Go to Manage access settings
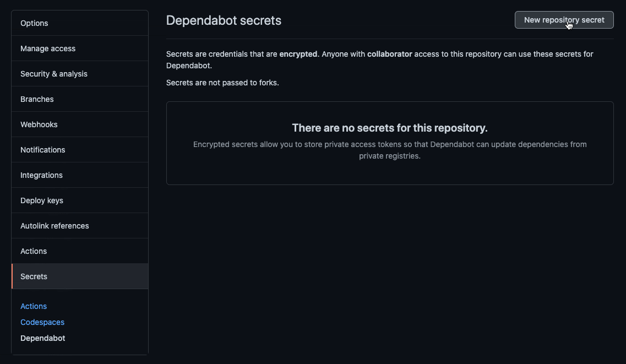The image size is (626, 364). [x=48, y=48]
